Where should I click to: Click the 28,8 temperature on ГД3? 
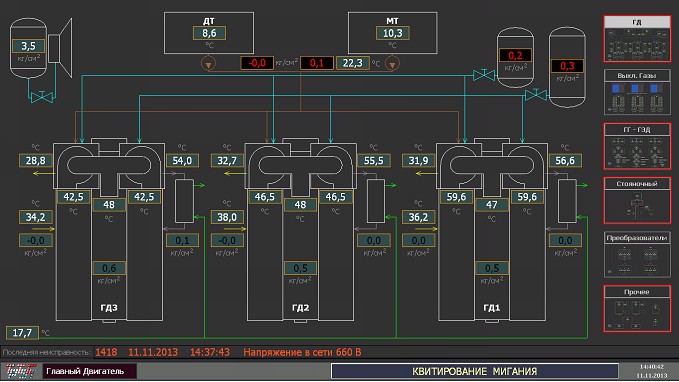[x=36, y=161]
